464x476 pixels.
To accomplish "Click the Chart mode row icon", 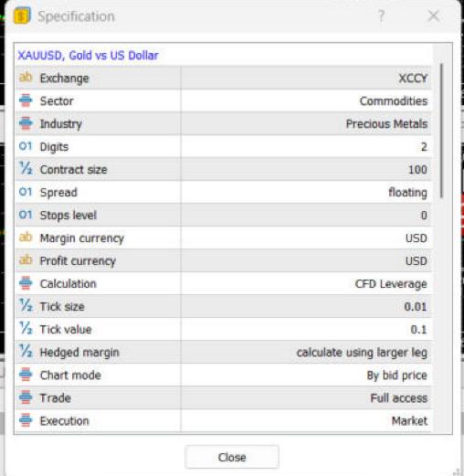I will 26,375.
